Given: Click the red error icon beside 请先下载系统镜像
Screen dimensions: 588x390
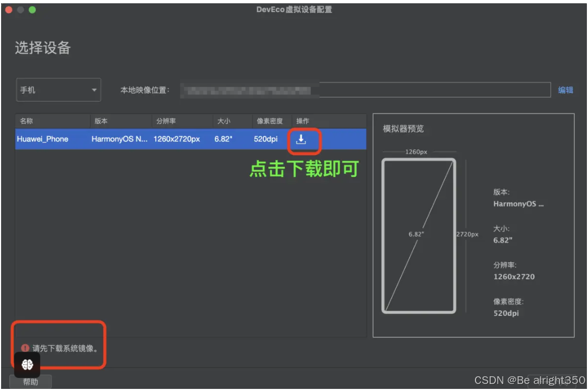Looking at the screenshot, I should pyautogui.click(x=25, y=348).
